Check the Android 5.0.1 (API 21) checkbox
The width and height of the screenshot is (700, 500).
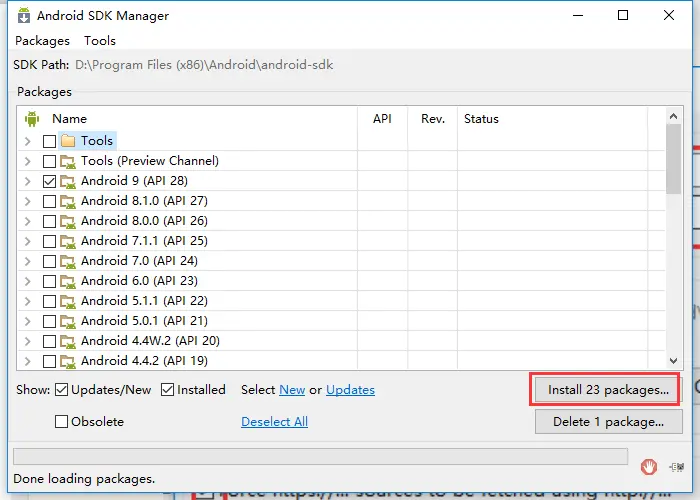[x=49, y=321]
